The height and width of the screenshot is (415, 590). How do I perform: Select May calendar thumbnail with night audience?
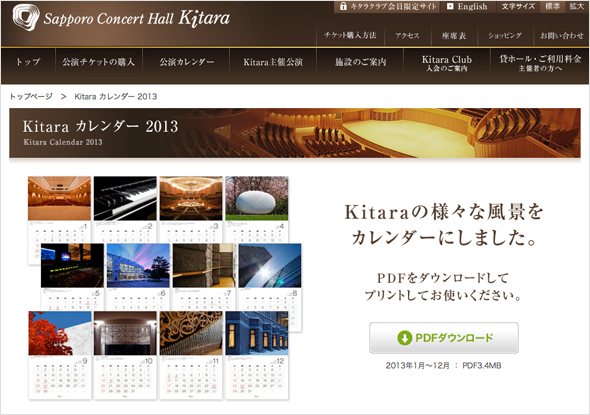pos(73,266)
